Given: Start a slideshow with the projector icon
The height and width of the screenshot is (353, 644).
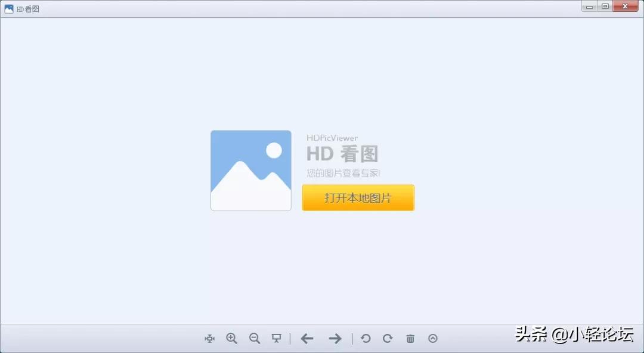Looking at the screenshot, I should (275, 338).
